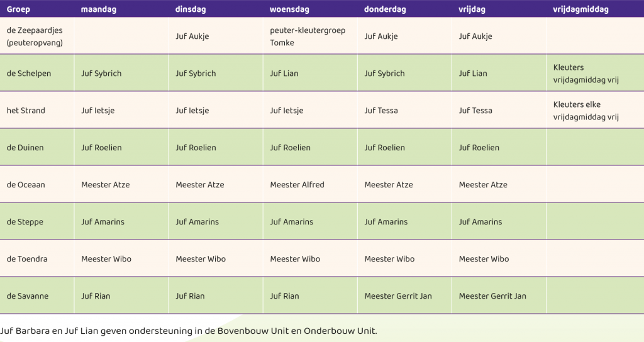Click peuter-kleutergroep Tomke cell
This screenshot has width=644, height=342.
click(x=308, y=36)
